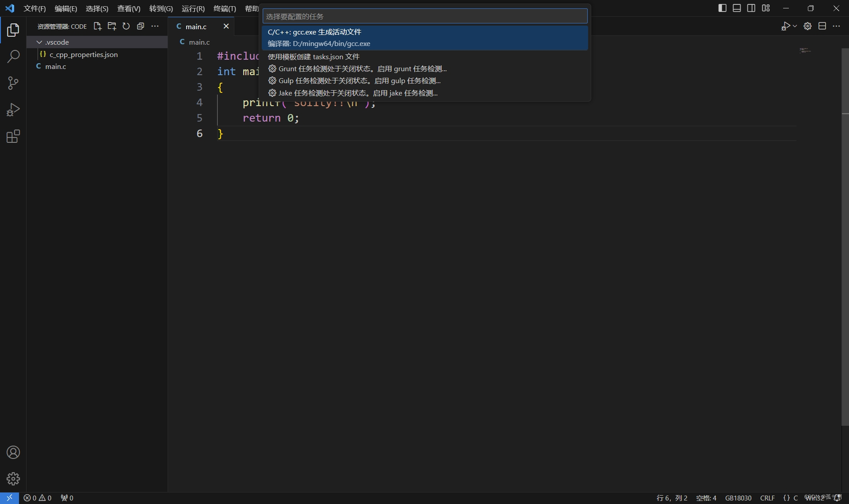
Task: Close the main.c editor tab
Action: point(226,27)
